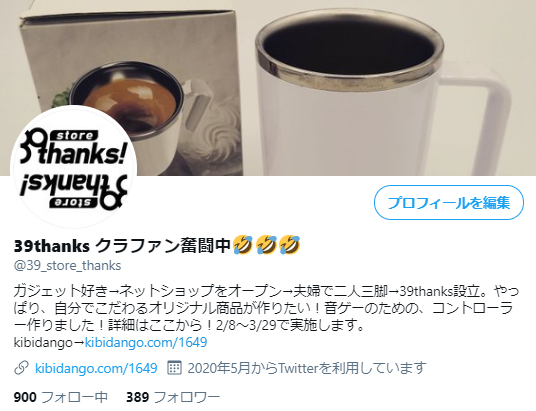This screenshot has width=536, height=411.
Task: Open the 900 フォロー中 following list
Action: (x=61, y=397)
